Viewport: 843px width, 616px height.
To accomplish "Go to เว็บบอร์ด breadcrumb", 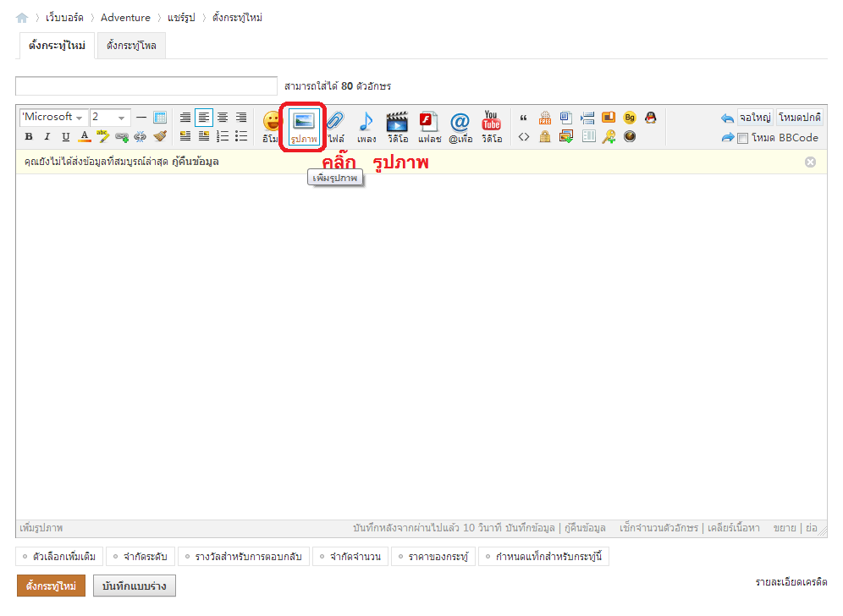I will click(64, 18).
